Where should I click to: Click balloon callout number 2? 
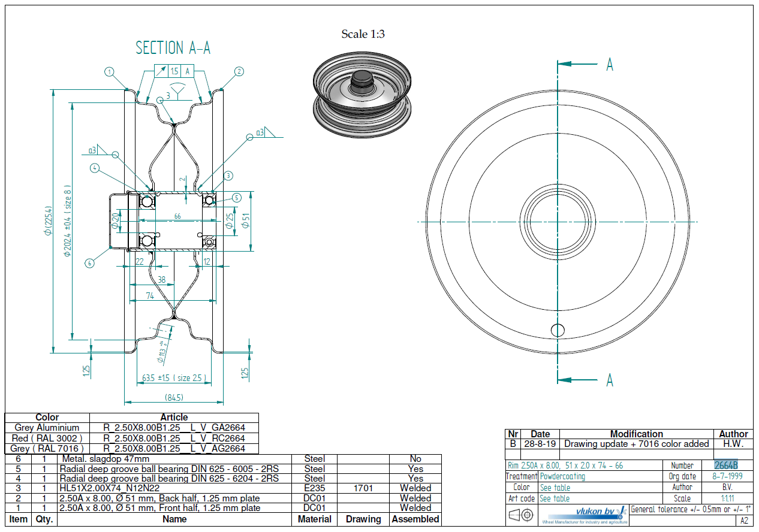pyautogui.click(x=239, y=71)
